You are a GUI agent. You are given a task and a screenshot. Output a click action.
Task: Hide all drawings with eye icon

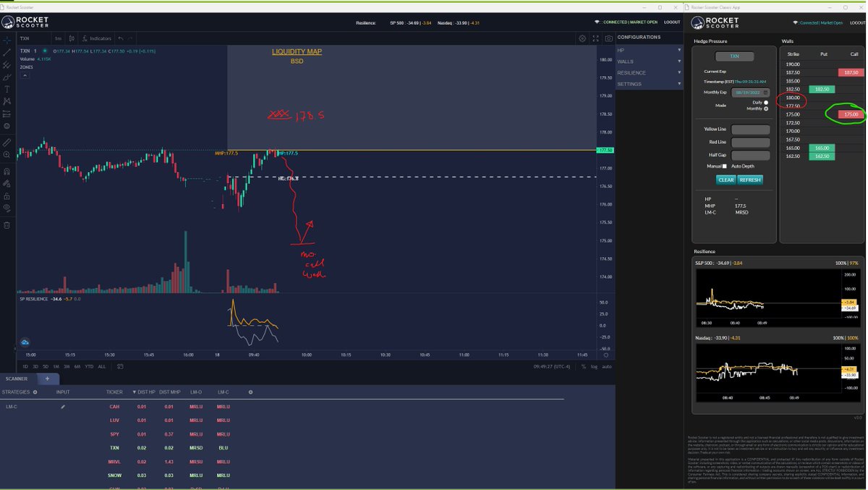pos(7,208)
